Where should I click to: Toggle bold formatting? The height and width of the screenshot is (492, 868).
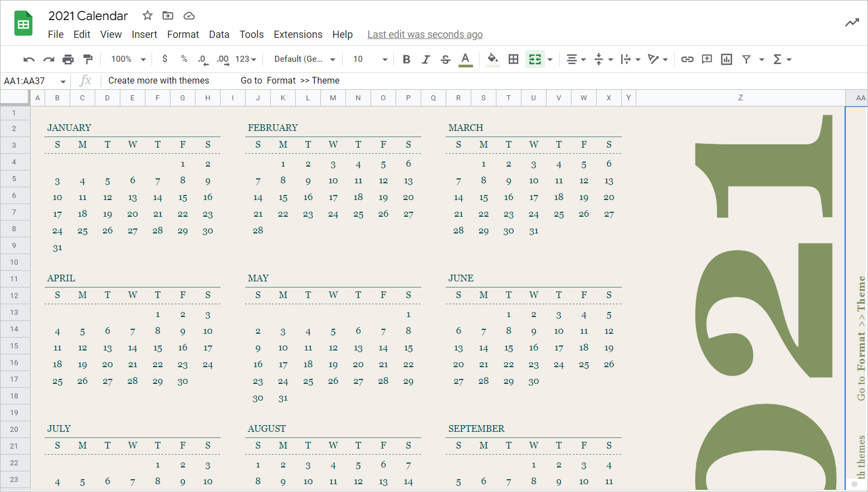(x=406, y=59)
